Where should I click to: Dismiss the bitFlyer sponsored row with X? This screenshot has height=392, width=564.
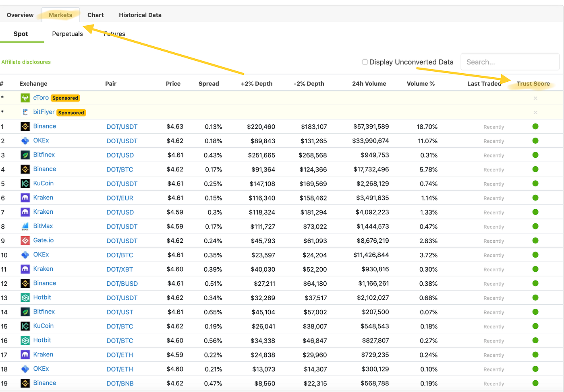535,112
